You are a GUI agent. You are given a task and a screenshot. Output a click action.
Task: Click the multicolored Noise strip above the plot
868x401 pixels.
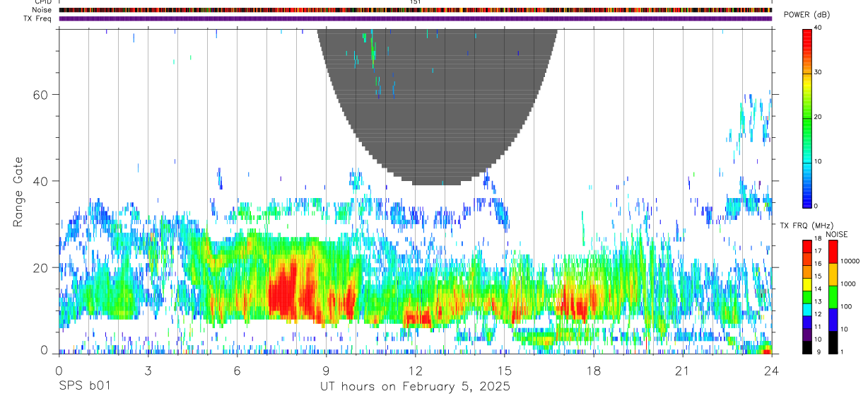pyautogui.click(x=416, y=10)
